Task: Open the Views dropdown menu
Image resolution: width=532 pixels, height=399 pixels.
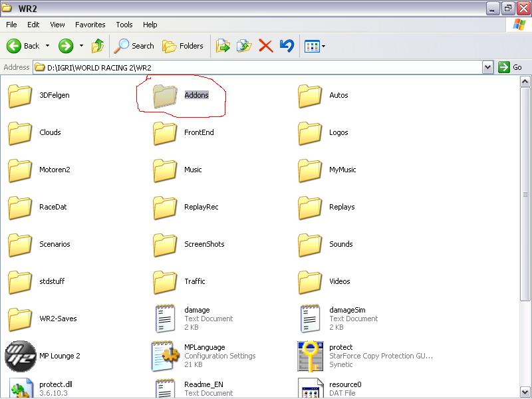Action: [x=314, y=46]
